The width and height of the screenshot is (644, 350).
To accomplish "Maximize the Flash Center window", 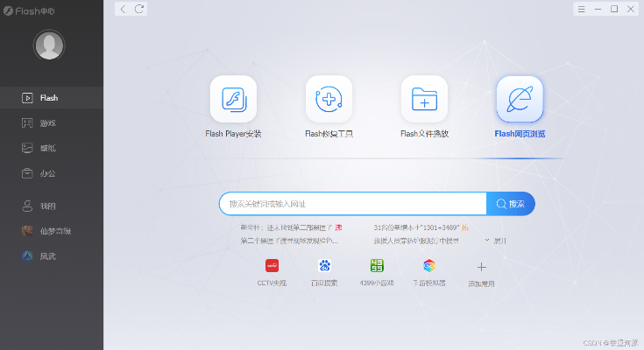I will pyautogui.click(x=614, y=9).
